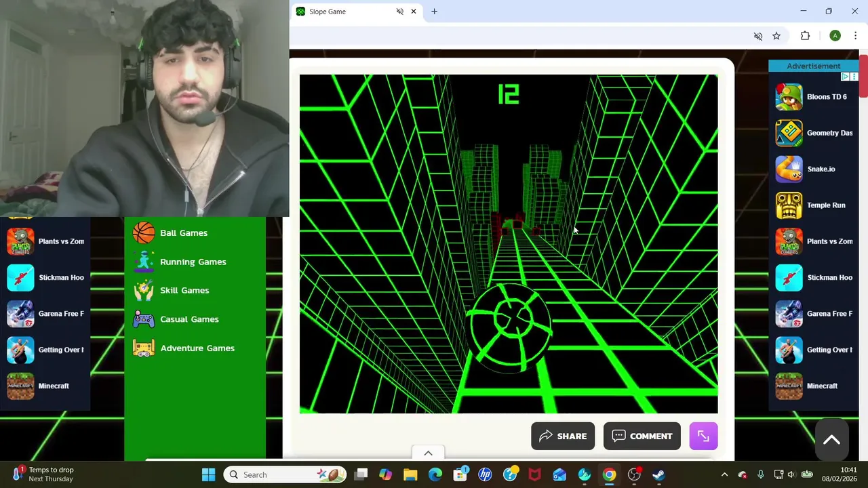Open Steam from the taskbar
This screenshot has height=488, width=868.
coord(658,474)
